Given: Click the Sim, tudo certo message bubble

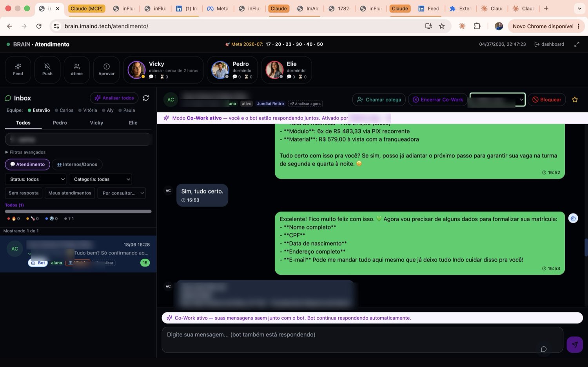Looking at the screenshot, I should coord(202,195).
